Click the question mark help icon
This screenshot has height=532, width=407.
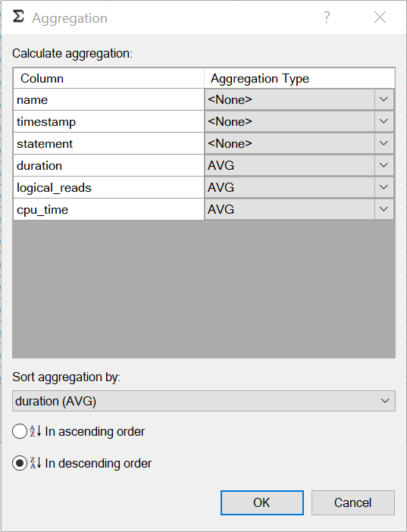[327, 17]
